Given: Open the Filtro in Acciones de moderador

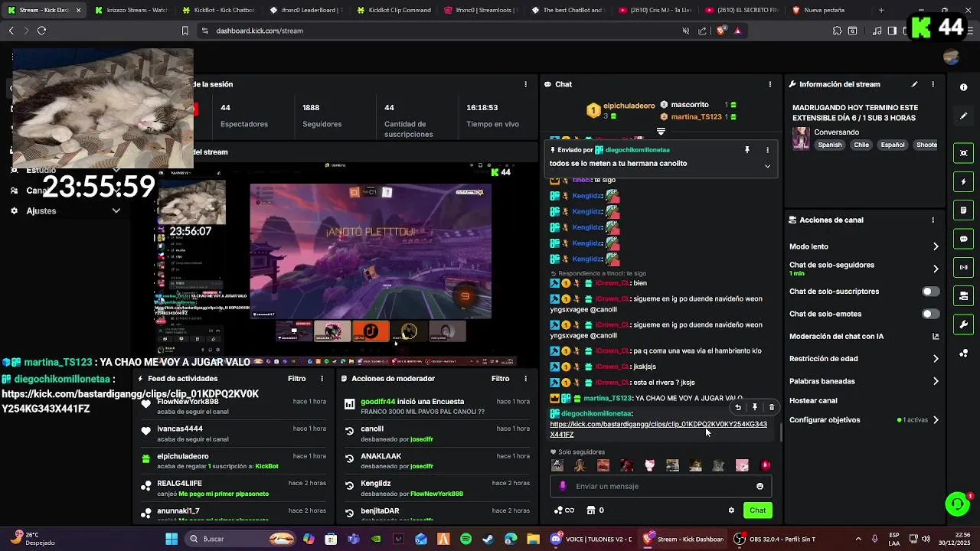Looking at the screenshot, I should point(500,379).
